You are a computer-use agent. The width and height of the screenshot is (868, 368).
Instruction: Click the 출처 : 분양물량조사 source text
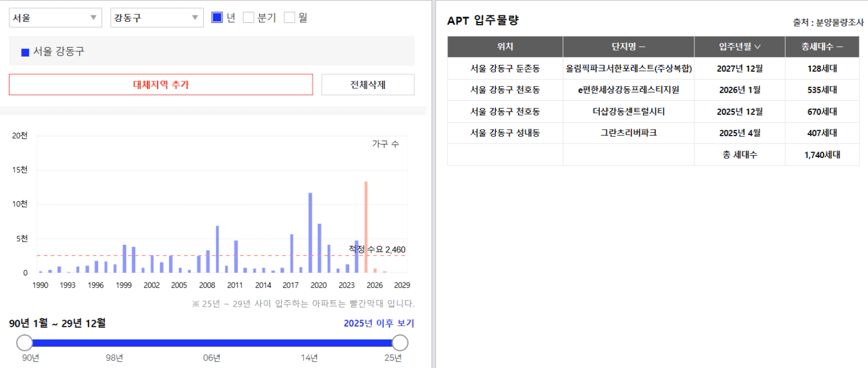coord(828,22)
